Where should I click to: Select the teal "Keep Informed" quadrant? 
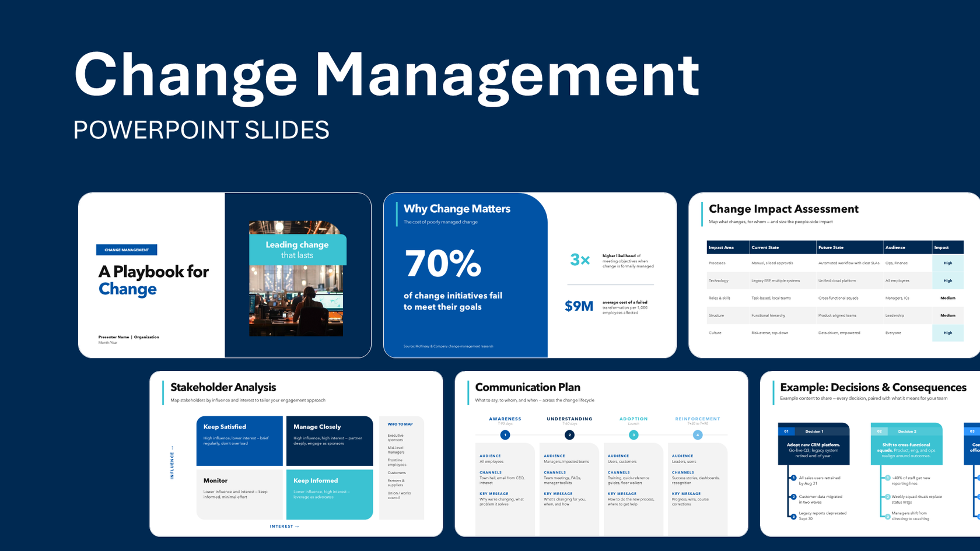click(x=330, y=494)
